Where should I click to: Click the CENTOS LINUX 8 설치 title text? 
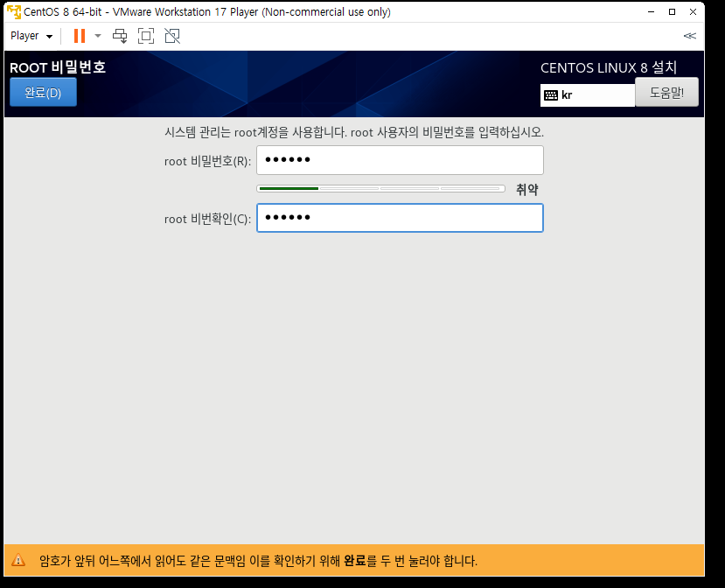pos(609,67)
